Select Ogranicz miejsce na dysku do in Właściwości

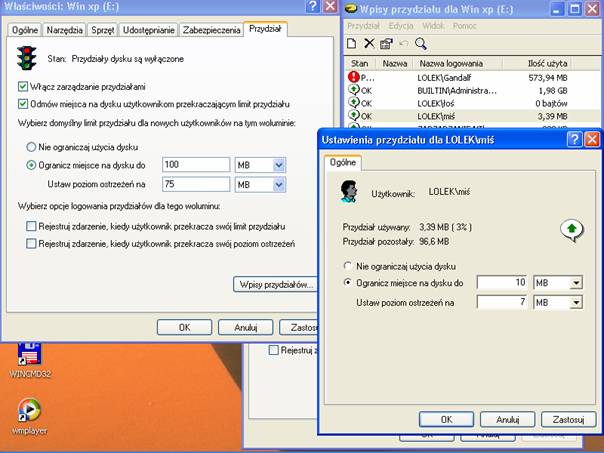point(31,165)
